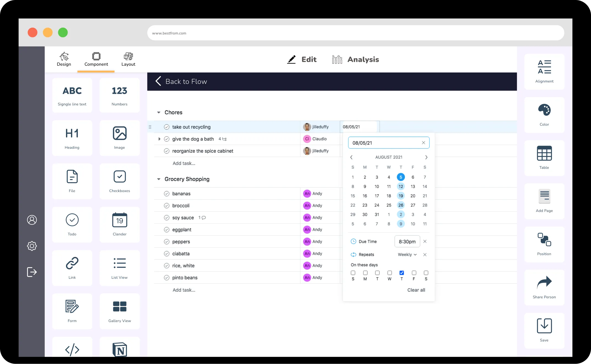Click Clear all in date popup
Image resolution: width=591 pixels, height=364 pixels.
click(x=416, y=290)
